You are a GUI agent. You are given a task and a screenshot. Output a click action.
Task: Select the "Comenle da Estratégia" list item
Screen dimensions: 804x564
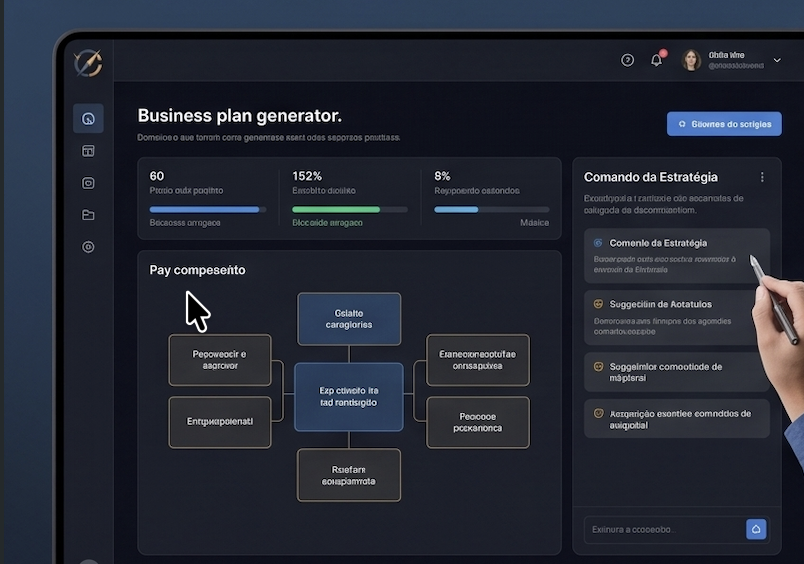pos(676,256)
